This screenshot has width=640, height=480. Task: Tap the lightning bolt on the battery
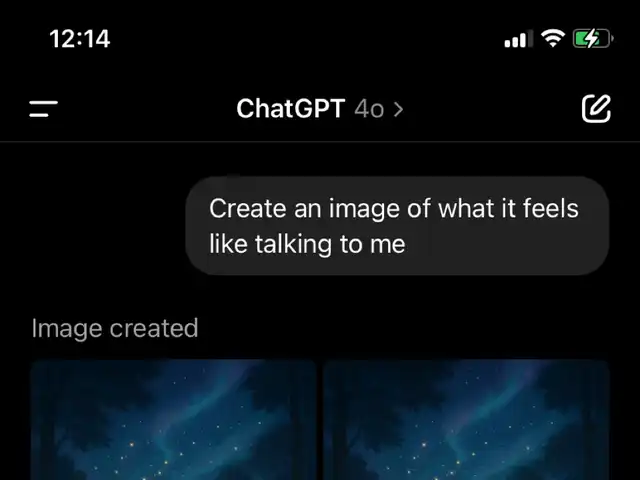point(591,39)
